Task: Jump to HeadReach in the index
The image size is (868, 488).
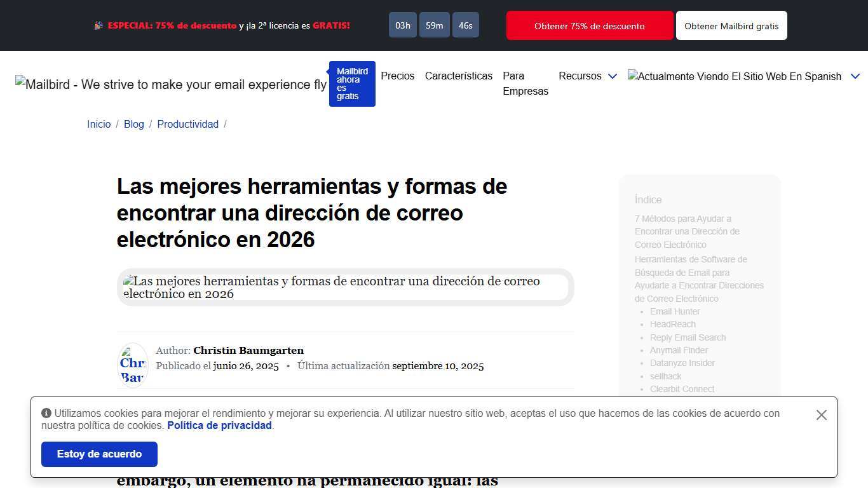Action: click(x=673, y=324)
